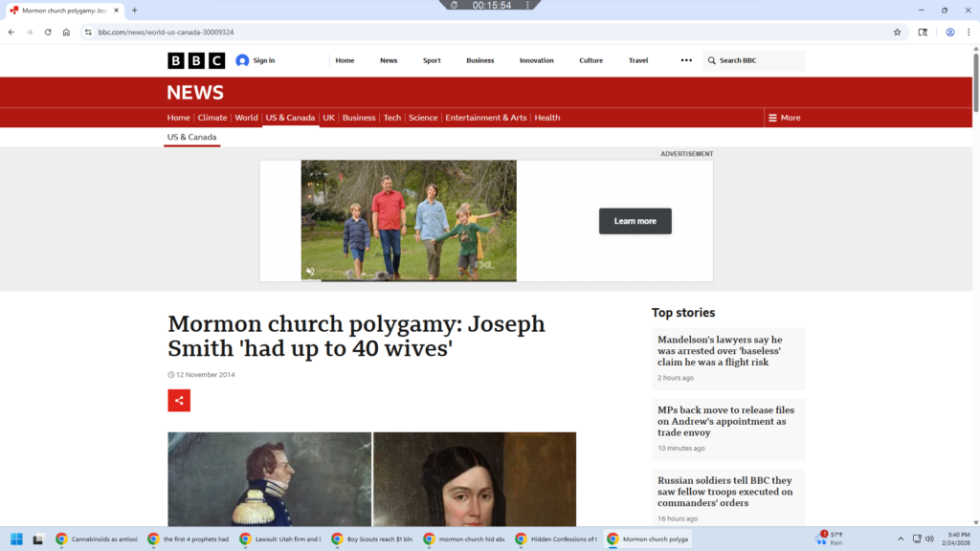Open the Chrome profile avatar menu
The image size is (980, 551).
point(950,32)
